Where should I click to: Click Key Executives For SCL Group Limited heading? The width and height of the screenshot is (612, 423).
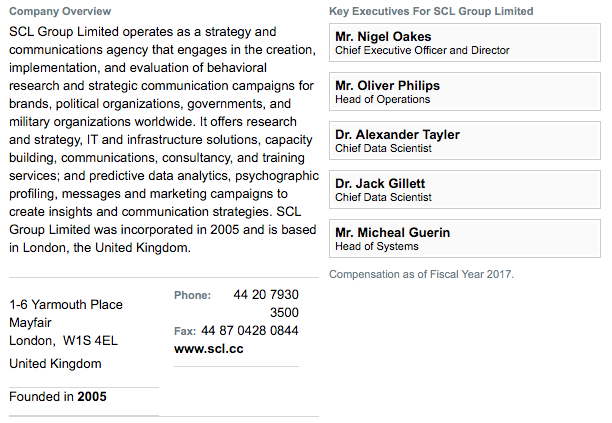pyautogui.click(x=431, y=11)
